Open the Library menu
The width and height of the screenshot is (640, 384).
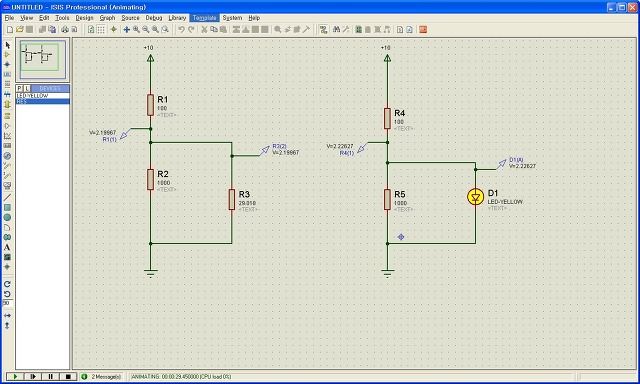click(177, 18)
